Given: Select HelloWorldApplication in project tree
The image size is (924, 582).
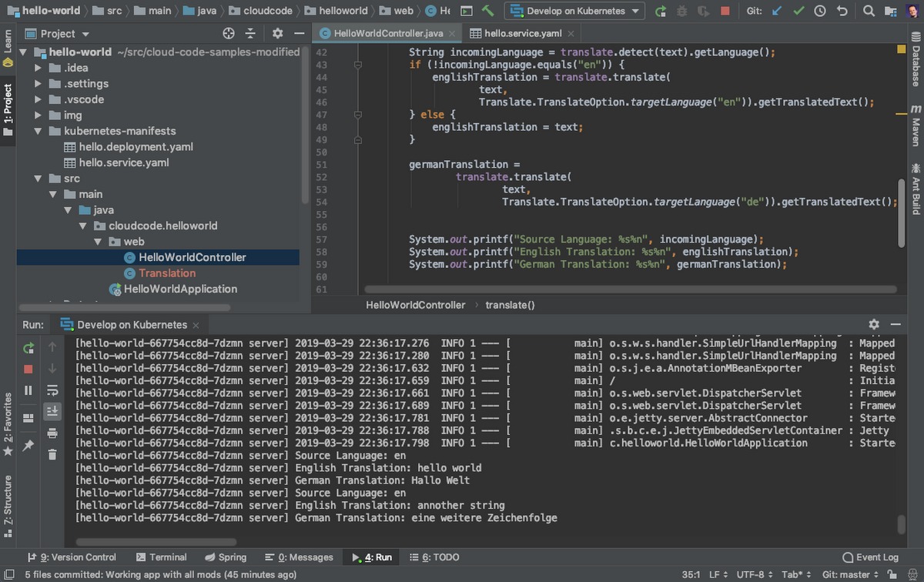Looking at the screenshot, I should [x=179, y=289].
